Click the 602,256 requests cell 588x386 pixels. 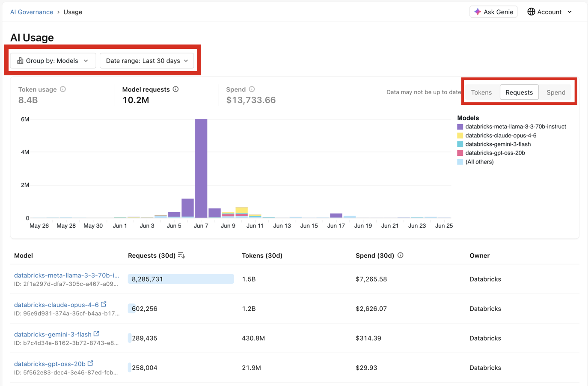145,309
